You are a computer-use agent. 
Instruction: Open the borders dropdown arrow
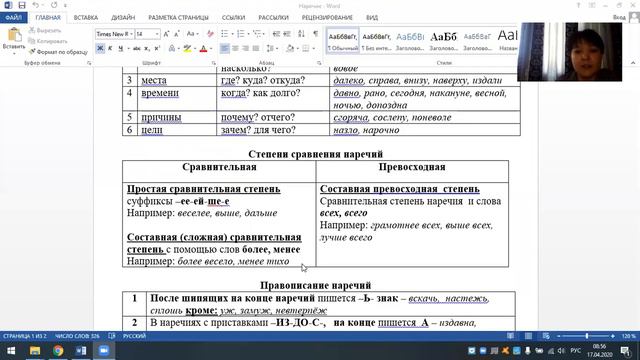pyautogui.click(x=313, y=49)
